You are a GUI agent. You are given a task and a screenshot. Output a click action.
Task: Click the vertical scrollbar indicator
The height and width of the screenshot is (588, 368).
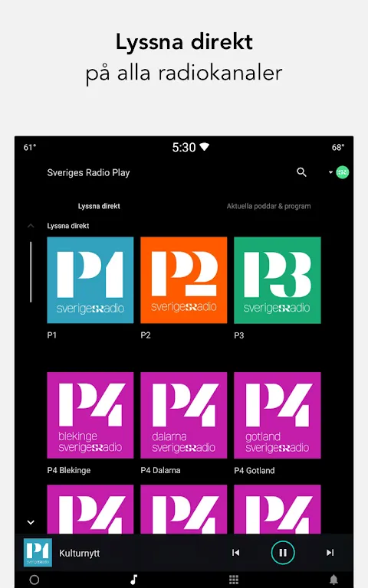tap(31, 273)
